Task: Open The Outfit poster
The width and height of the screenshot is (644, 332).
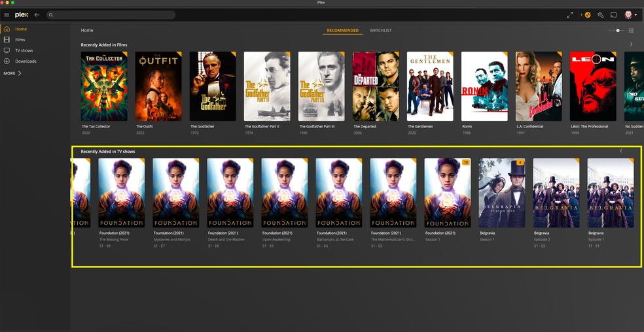Action: tap(158, 86)
